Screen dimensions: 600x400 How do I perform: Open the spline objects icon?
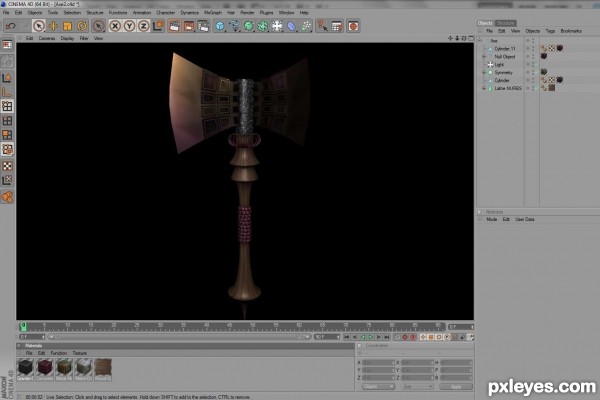[x=234, y=26]
